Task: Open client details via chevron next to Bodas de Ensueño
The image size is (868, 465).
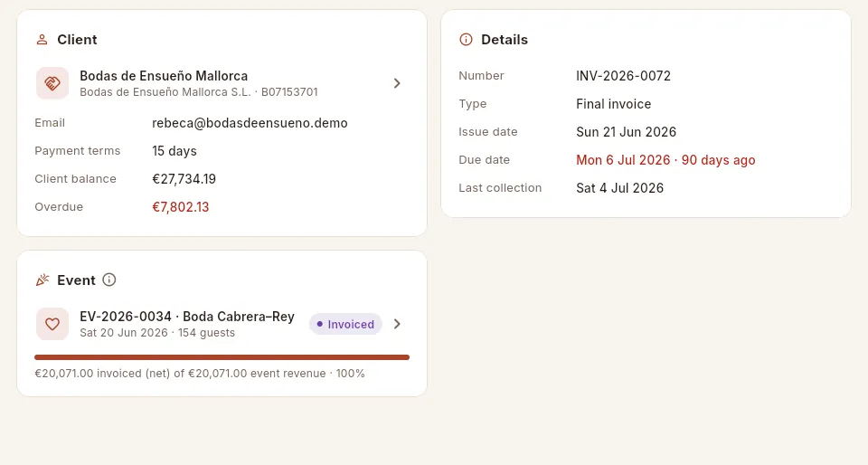Action: pyautogui.click(x=397, y=83)
